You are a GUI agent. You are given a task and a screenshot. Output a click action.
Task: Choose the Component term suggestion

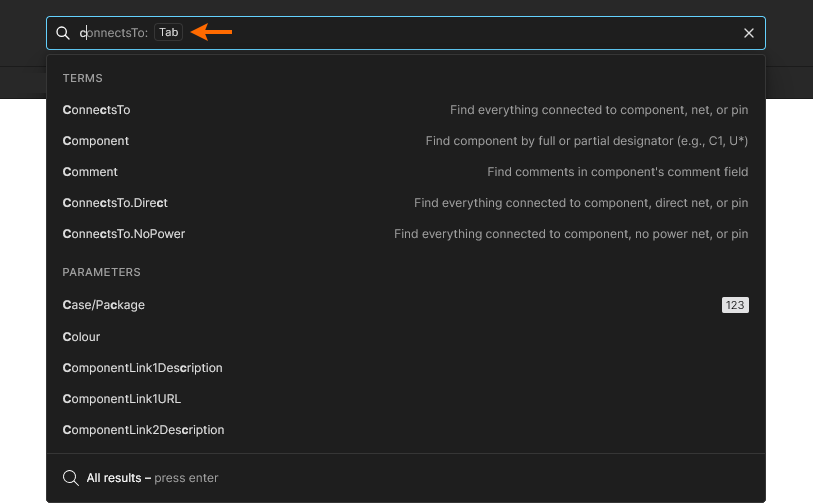tap(405, 141)
